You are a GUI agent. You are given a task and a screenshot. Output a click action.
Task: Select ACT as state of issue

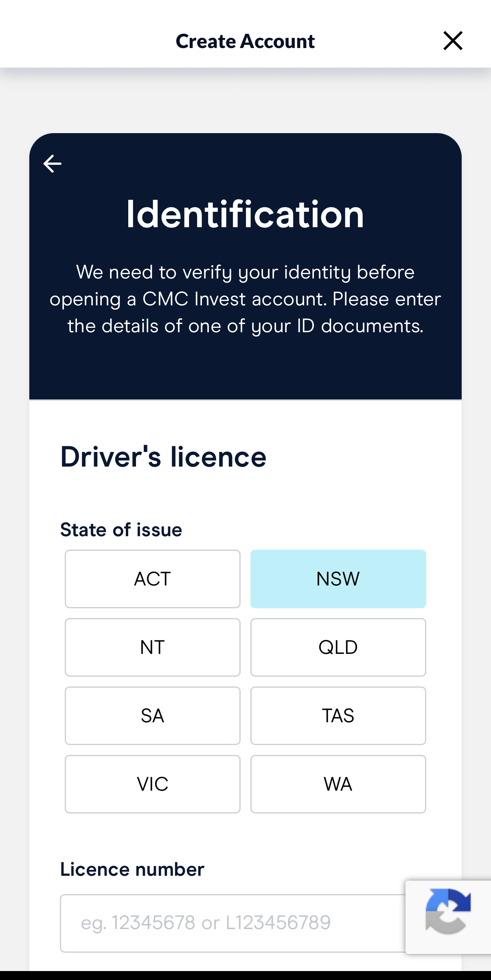pos(153,579)
